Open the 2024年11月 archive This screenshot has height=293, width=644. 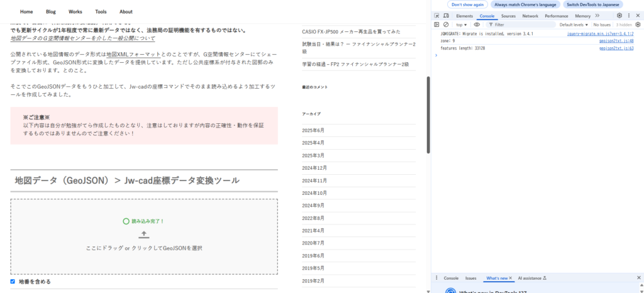click(x=314, y=180)
